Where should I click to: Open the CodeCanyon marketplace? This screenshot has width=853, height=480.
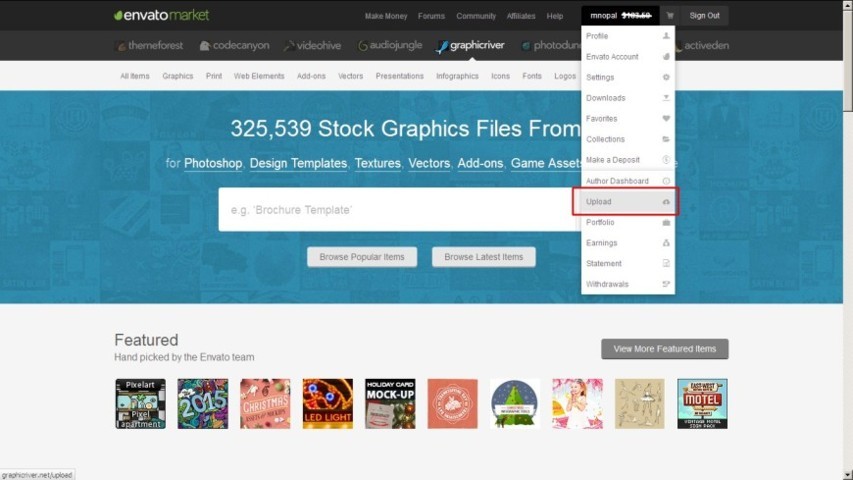click(x=234, y=46)
